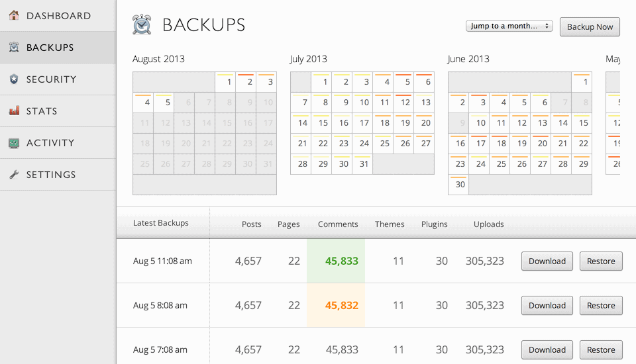Click the Security shield icon

click(14, 79)
